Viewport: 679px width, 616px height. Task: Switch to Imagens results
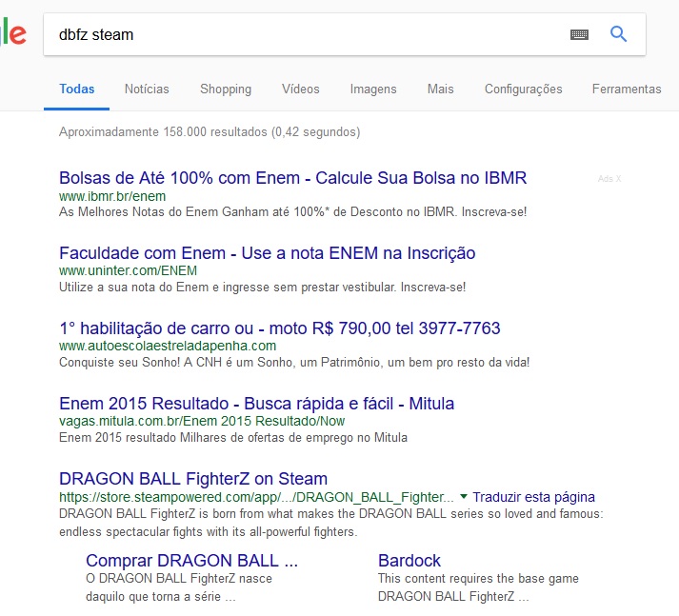[373, 89]
